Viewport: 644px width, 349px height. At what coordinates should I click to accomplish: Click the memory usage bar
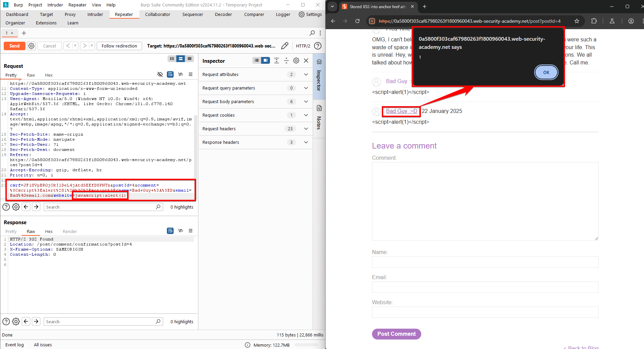307,345
